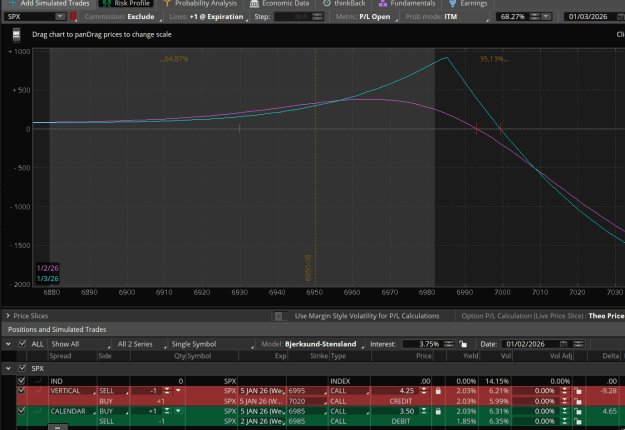The height and width of the screenshot is (430, 625).
Task: Click the red symbol link icon
Action: point(73,16)
